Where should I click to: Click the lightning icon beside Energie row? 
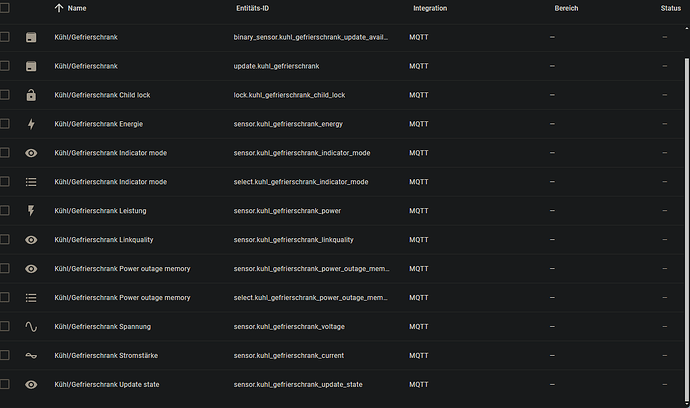31,124
